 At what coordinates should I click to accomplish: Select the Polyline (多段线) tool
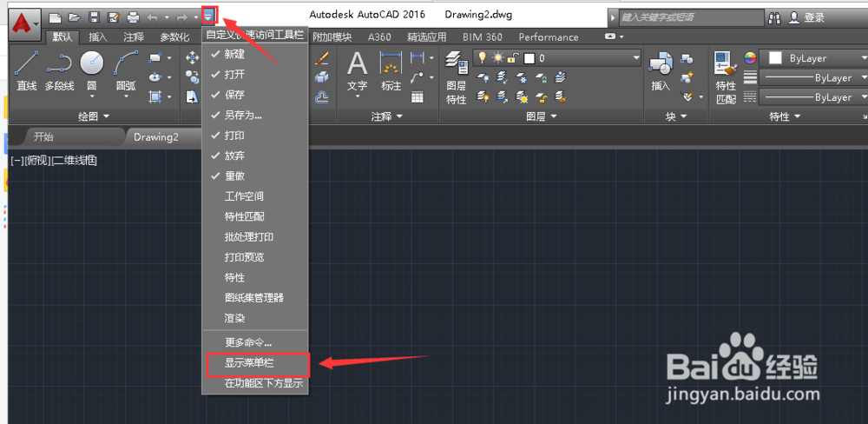pyautogui.click(x=59, y=71)
